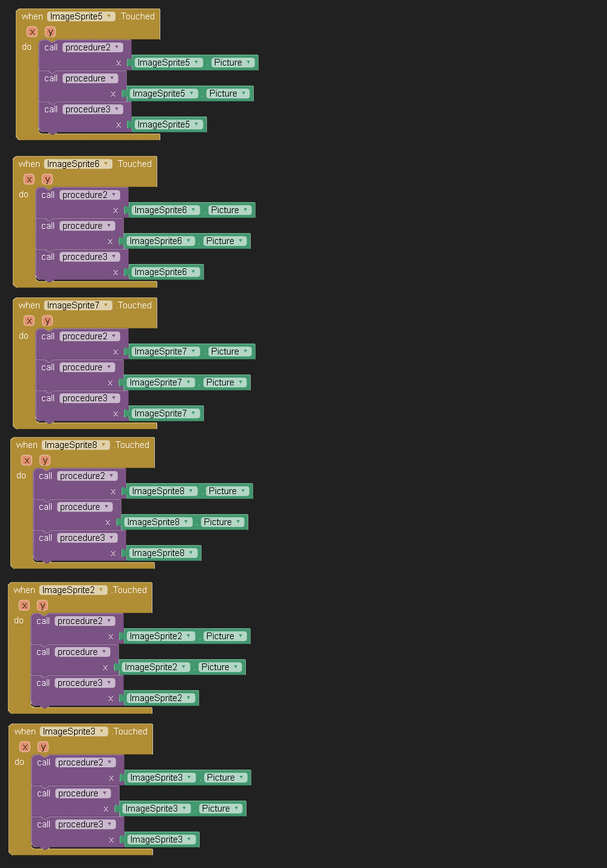
Task: Click the 'do' label of ImageSprite7 Touched block
Action: click(24, 336)
